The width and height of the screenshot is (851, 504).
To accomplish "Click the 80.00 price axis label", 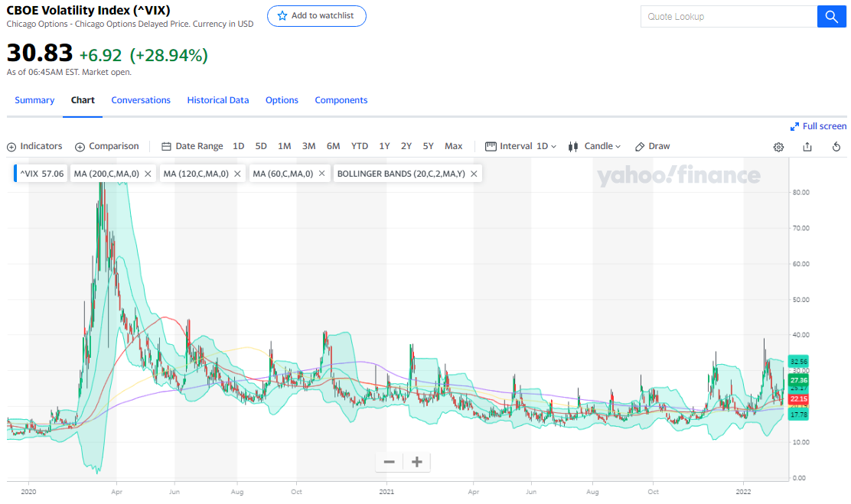I will pyautogui.click(x=801, y=193).
